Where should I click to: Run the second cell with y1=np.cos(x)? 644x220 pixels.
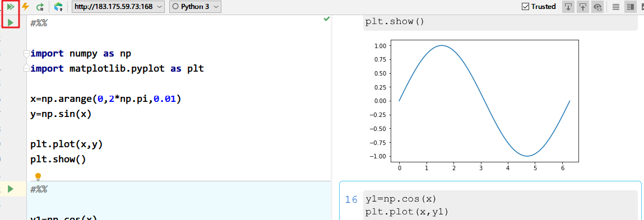coord(11,189)
